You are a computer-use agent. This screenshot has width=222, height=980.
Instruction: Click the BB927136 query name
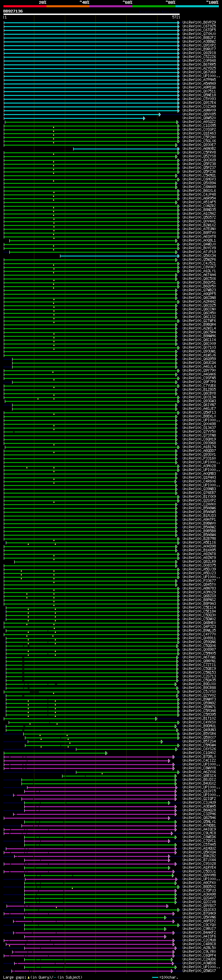click(13, 11)
